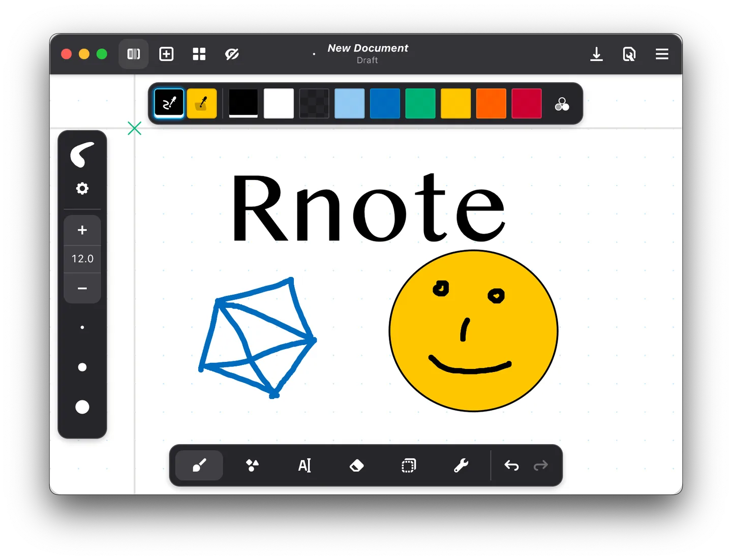Click the green X origin marker

pos(135,128)
